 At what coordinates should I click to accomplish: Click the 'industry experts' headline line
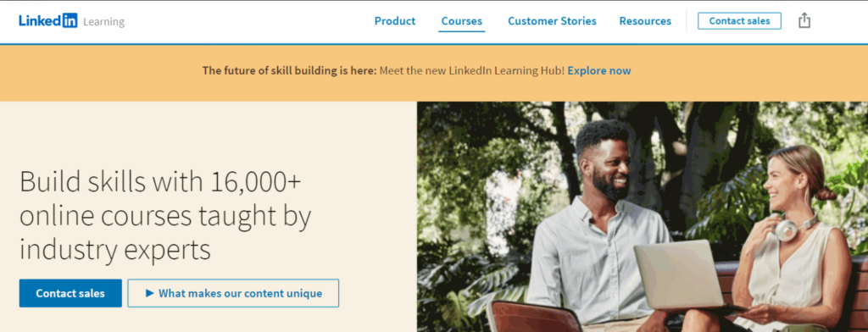click(x=115, y=250)
